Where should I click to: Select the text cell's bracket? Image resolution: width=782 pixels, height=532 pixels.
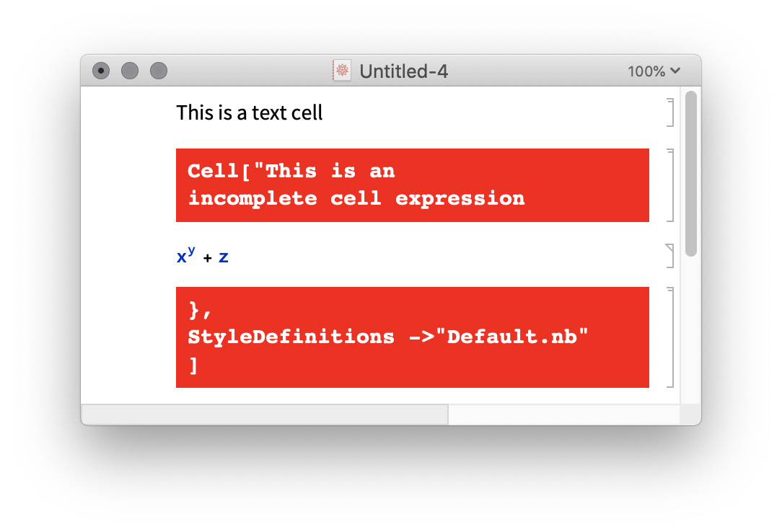pyautogui.click(x=670, y=112)
